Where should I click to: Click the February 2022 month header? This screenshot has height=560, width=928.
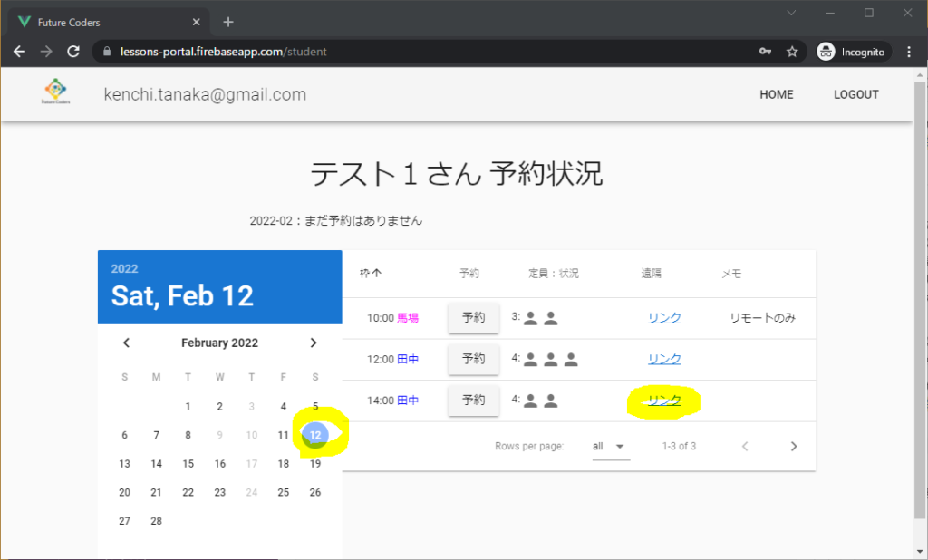tap(219, 343)
